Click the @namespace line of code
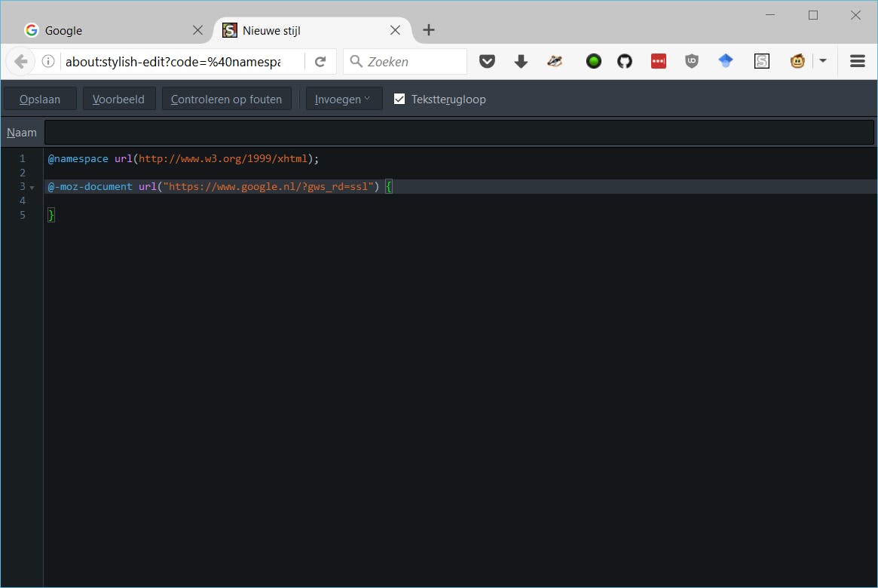The height and width of the screenshot is (588, 878). coord(183,158)
